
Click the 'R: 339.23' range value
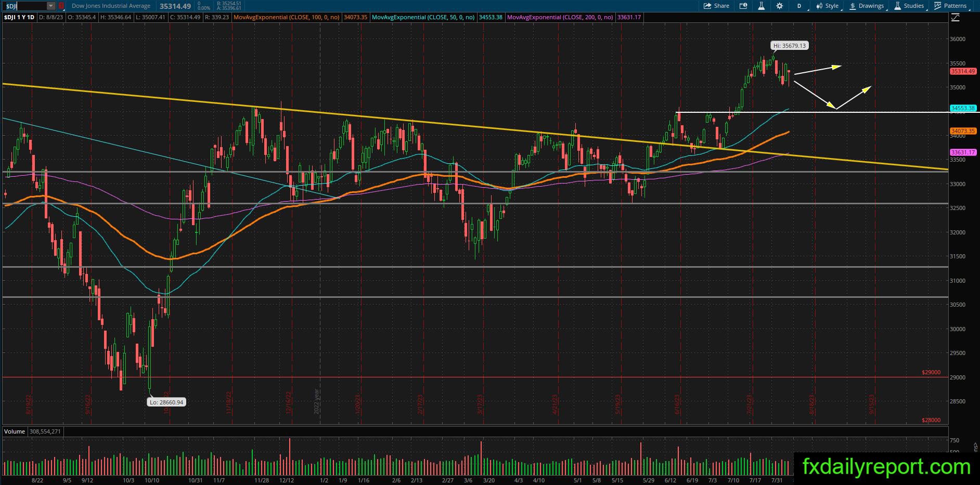[x=217, y=17]
